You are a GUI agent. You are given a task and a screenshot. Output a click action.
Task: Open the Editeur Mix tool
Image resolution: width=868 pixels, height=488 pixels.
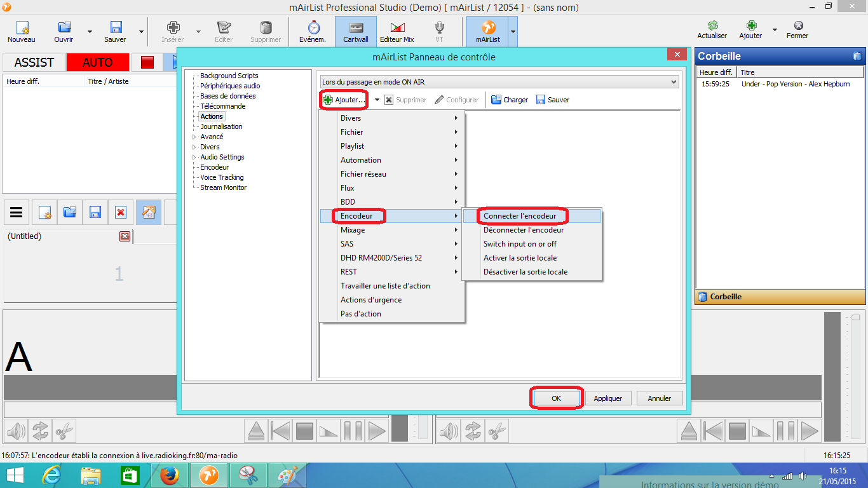(397, 32)
